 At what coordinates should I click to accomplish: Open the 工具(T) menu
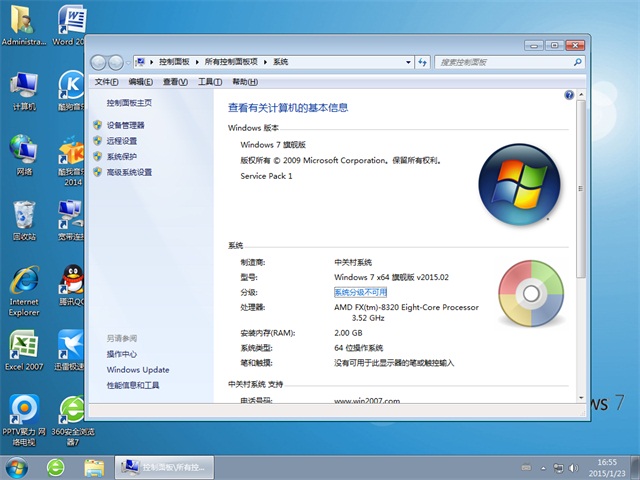click(209, 82)
